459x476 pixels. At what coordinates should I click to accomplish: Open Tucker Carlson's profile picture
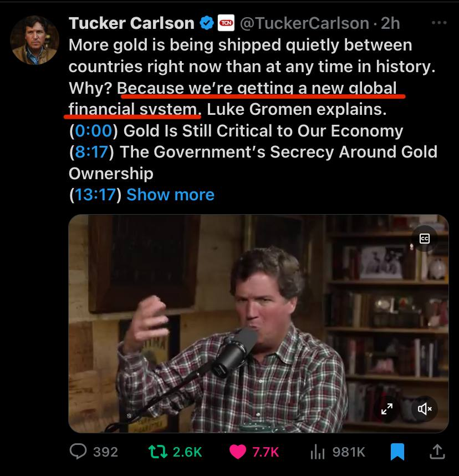[x=34, y=40]
